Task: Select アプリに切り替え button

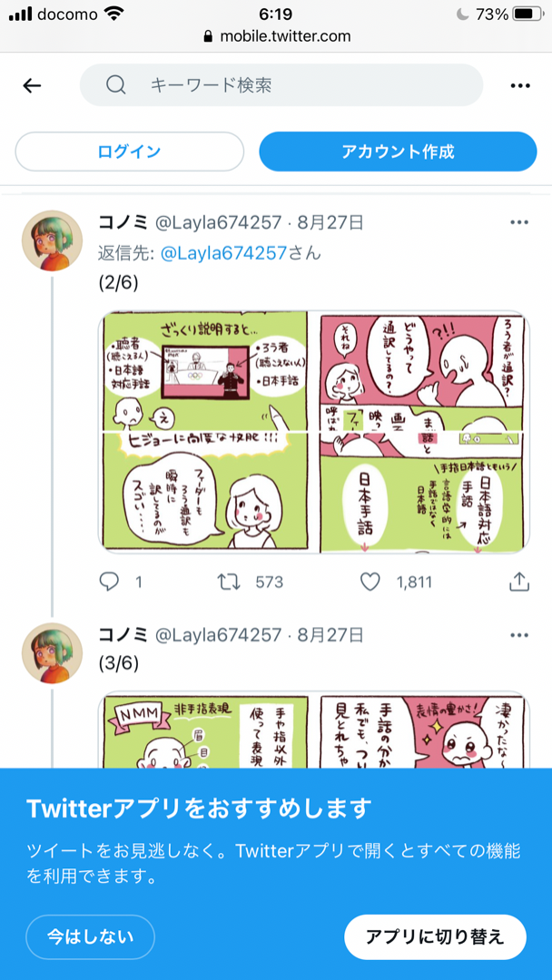Action: tap(435, 936)
